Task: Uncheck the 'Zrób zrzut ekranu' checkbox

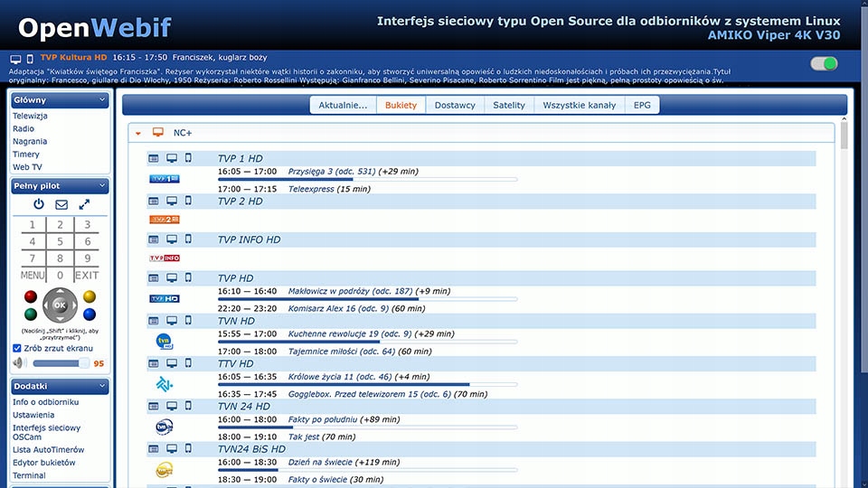Action: click(17, 348)
